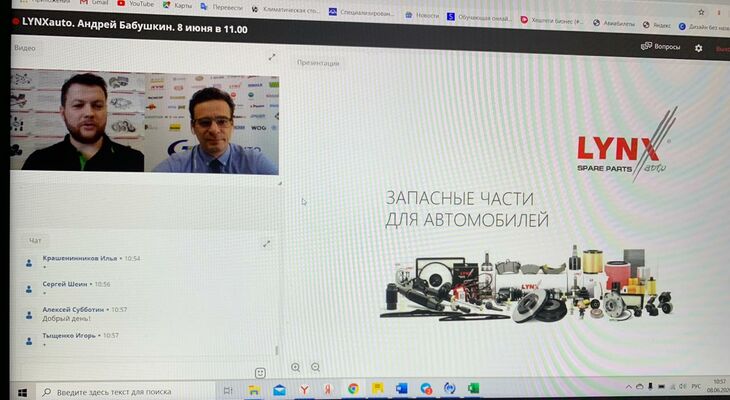The height and width of the screenshot is (400, 730).
Task: Click avatar icon of Крашенинников Илья
Action: pos(29,263)
